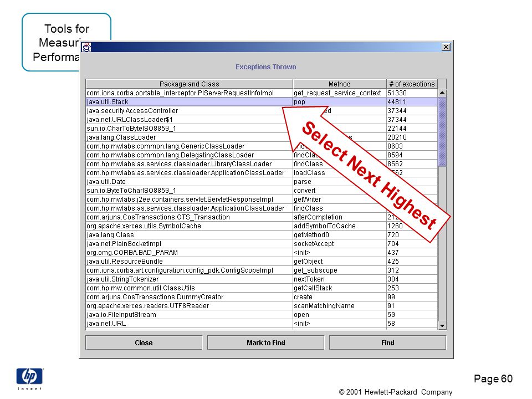The width and height of the screenshot is (532, 399).
Task: Click the getObject method cell
Action: click(x=340, y=261)
